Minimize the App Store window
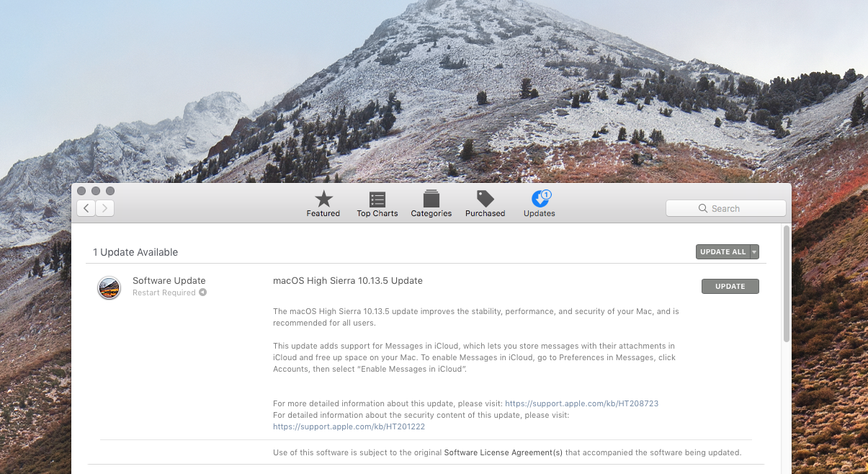This screenshot has height=474, width=868. point(96,191)
